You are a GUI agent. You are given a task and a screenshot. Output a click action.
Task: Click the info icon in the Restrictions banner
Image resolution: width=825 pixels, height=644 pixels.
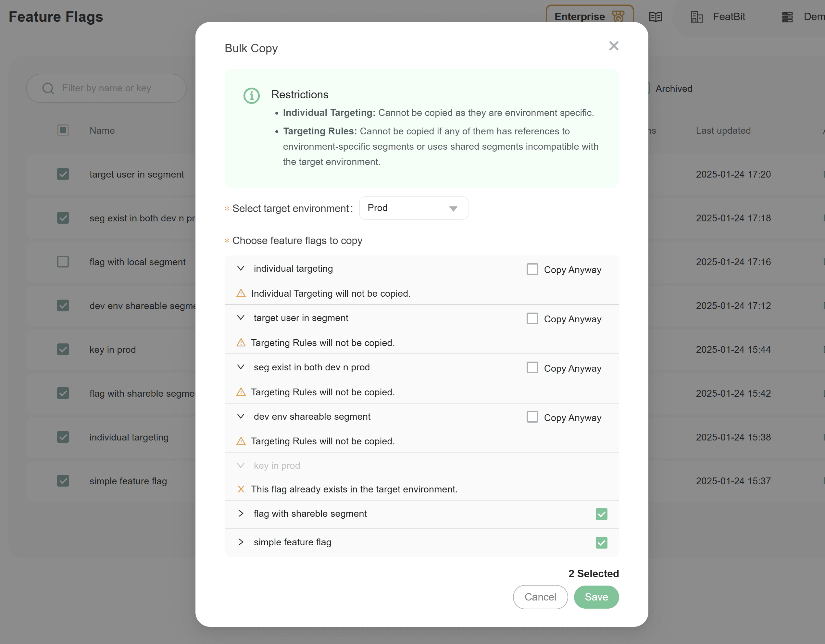pos(252,95)
